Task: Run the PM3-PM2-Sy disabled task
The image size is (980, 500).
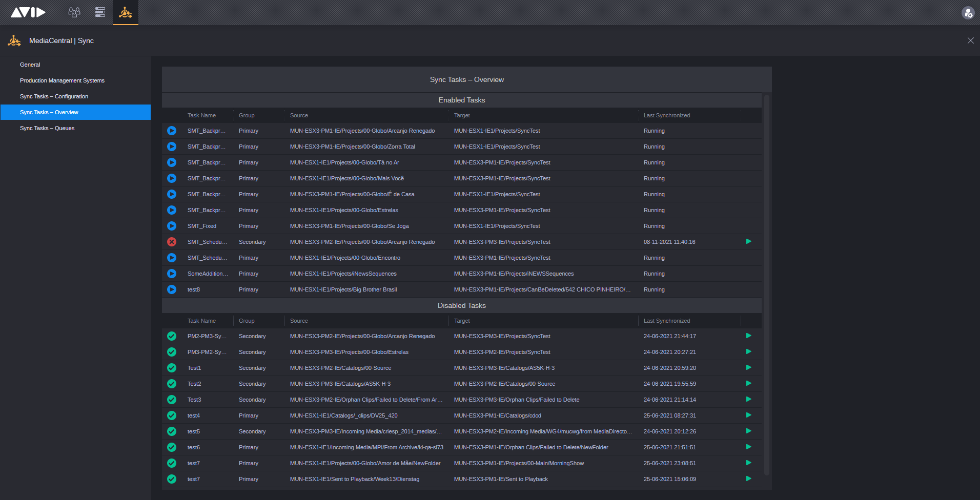Action: 749,351
